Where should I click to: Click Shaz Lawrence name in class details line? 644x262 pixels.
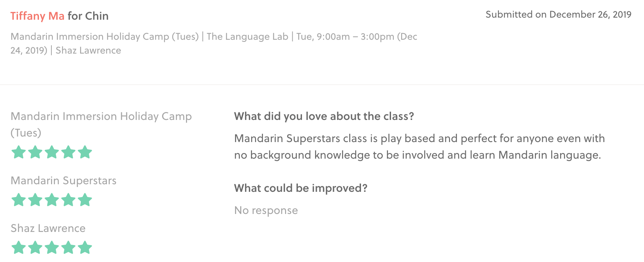(x=88, y=50)
